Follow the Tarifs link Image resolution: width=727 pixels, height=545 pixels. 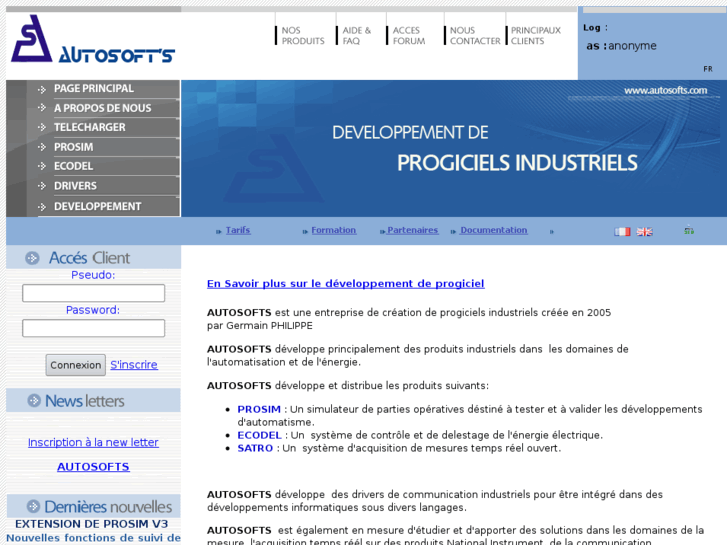[238, 230]
